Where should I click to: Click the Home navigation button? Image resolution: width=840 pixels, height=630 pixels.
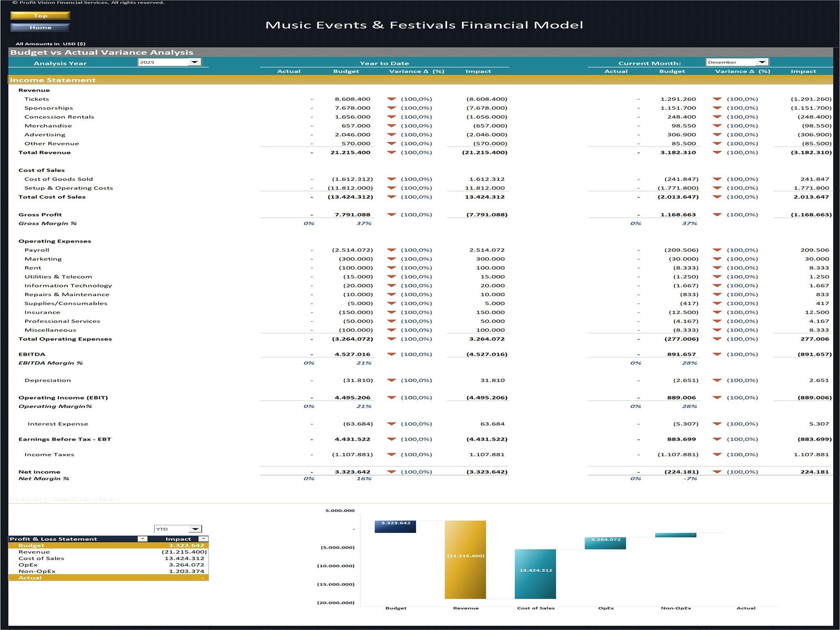(40, 27)
